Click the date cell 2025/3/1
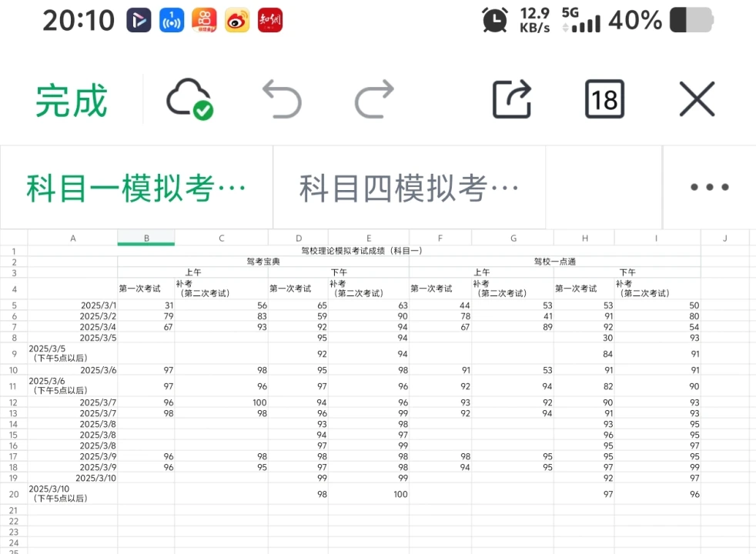This screenshot has height=554, width=756. pos(73,305)
